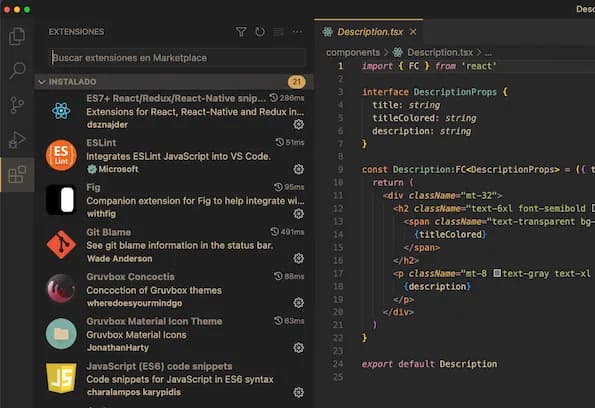
Task: Open Gruvbox Concoctis extension details
Action: [131, 277]
